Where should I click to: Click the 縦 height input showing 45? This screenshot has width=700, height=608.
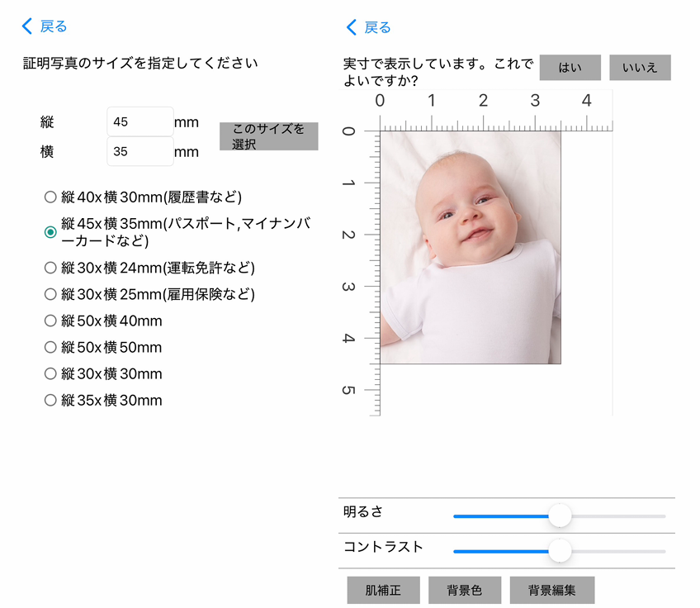coord(140,121)
